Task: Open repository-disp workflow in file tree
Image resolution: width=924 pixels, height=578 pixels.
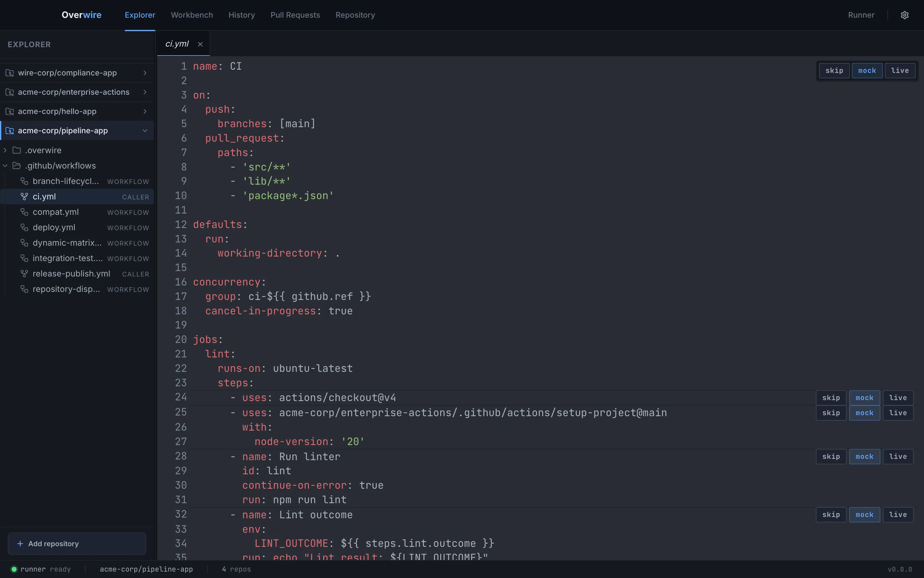Action: (77, 289)
